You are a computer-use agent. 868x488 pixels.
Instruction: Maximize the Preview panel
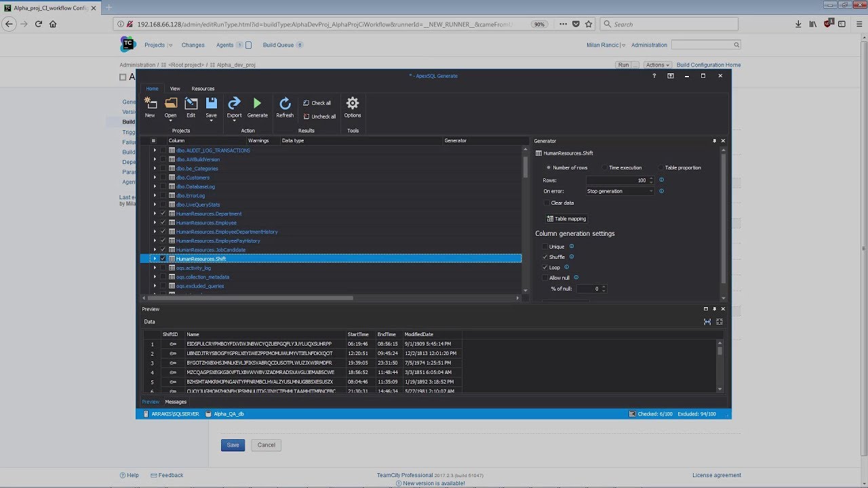pyautogui.click(x=705, y=309)
